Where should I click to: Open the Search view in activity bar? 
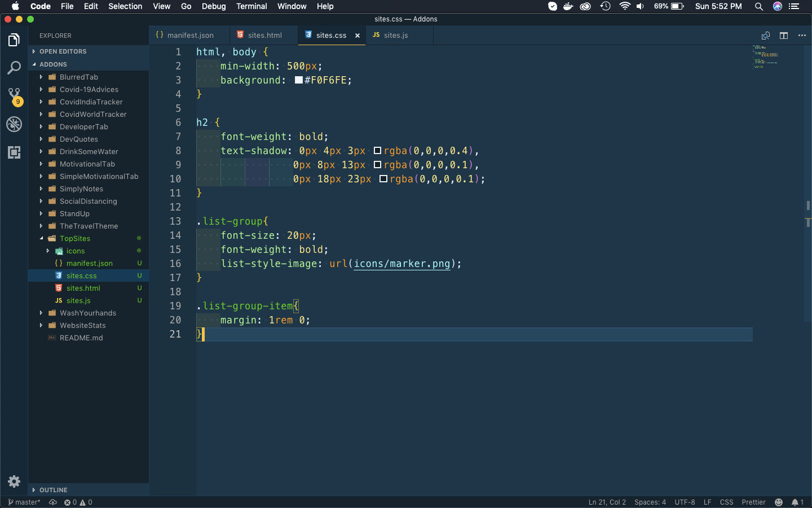coord(14,68)
